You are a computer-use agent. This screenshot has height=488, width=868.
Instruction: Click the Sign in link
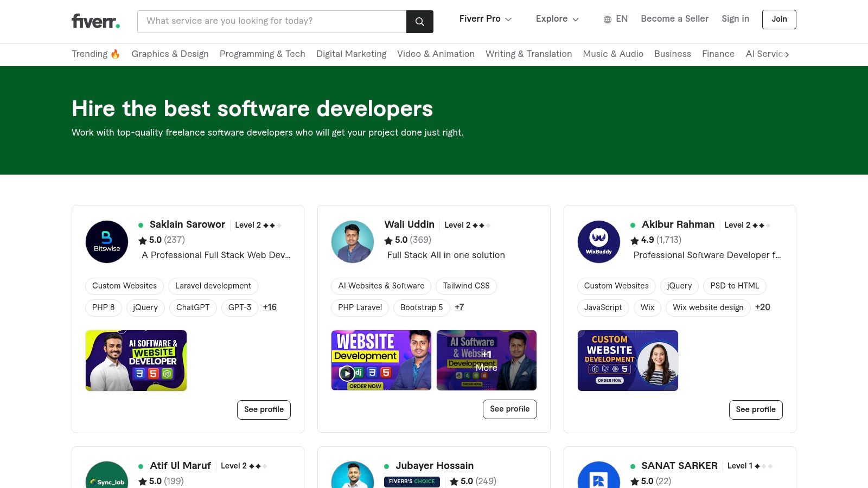735,19
